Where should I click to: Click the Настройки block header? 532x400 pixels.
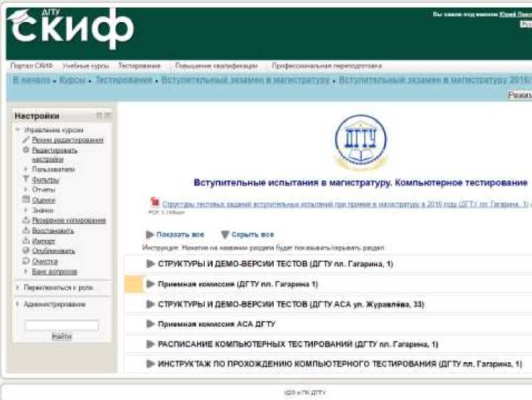pos(62,116)
